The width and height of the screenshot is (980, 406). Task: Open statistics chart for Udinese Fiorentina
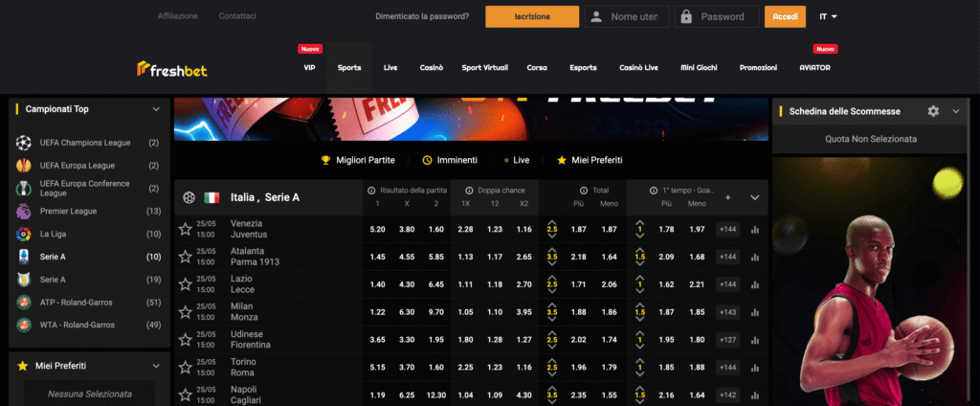(x=755, y=340)
